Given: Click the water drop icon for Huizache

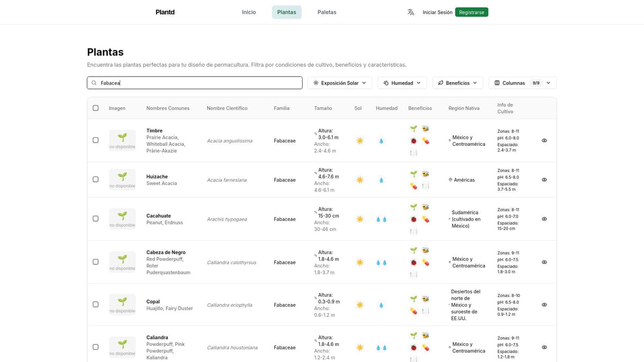Looking at the screenshot, I should click(x=381, y=180).
